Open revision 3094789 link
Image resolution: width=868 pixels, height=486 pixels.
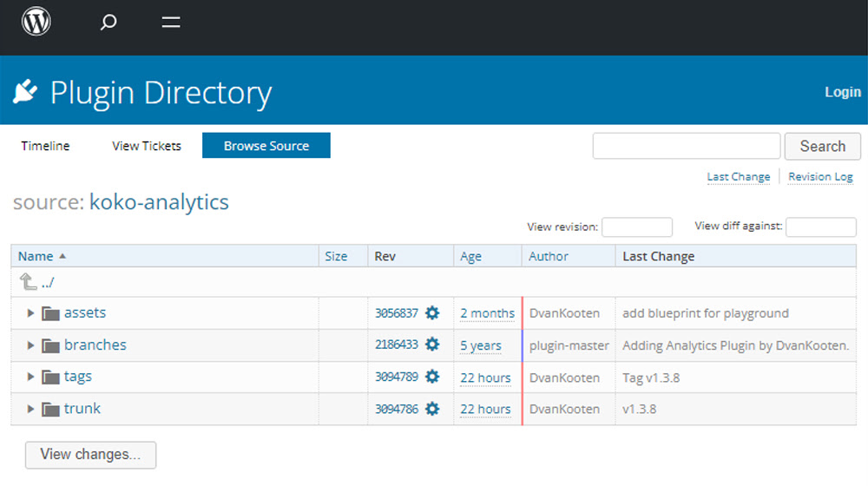pyautogui.click(x=397, y=377)
